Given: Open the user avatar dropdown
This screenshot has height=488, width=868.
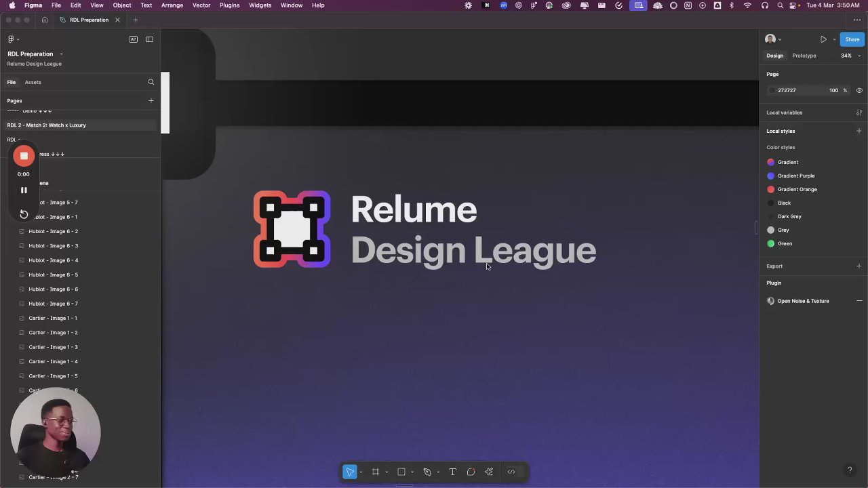Looking at the screenshot, I should click(x=773, y=39).
